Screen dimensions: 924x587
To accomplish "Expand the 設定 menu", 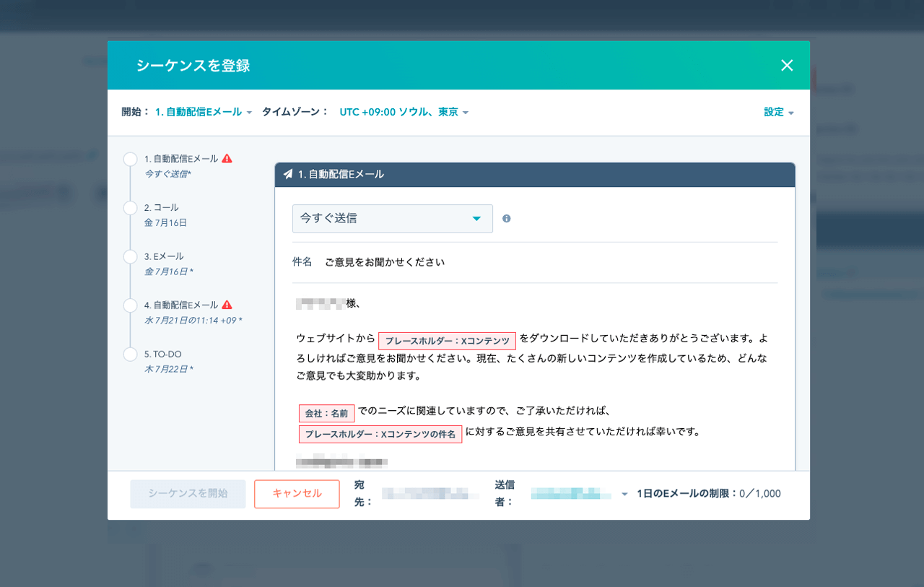I will click(779, 112).
